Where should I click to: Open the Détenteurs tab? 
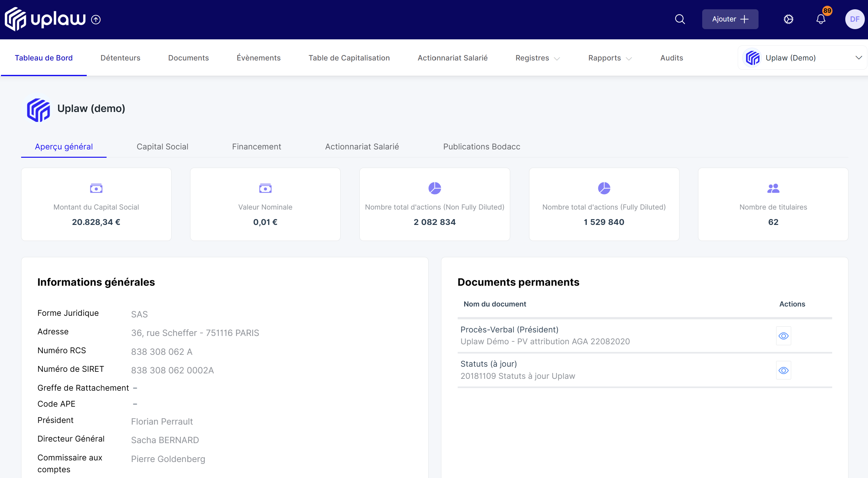point(120,58)
